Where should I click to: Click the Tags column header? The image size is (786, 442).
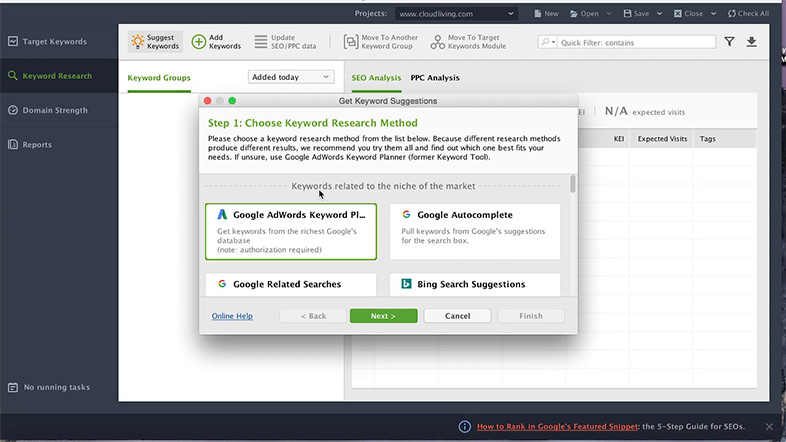(x=707, y=139)
